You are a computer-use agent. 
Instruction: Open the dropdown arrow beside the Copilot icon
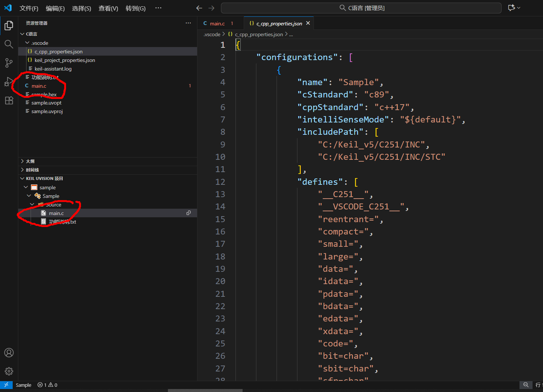coord(519,8)
